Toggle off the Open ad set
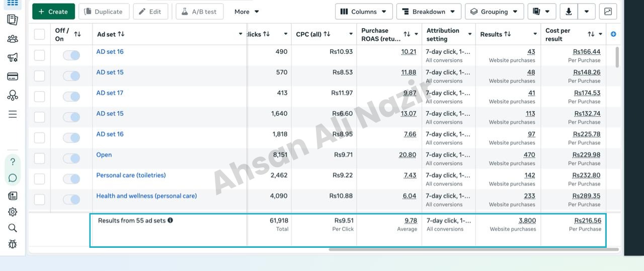This screenshot has height=271, width=644. click(x=71, y=158)
